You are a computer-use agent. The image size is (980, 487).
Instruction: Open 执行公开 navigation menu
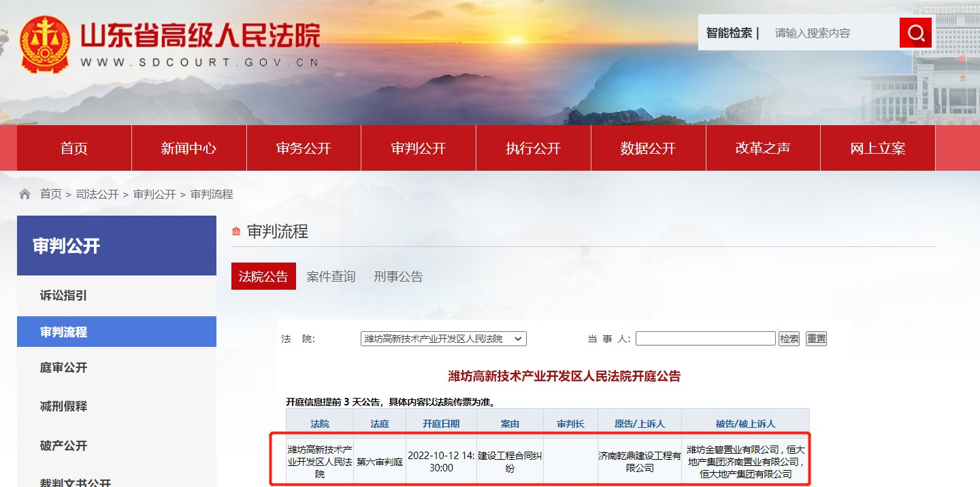coord(533,148)
